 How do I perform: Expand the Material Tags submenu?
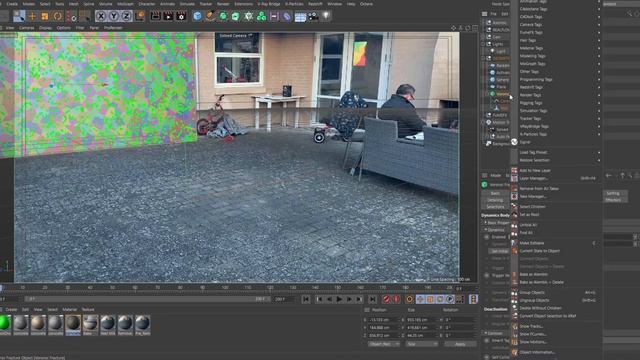point(559,48)
